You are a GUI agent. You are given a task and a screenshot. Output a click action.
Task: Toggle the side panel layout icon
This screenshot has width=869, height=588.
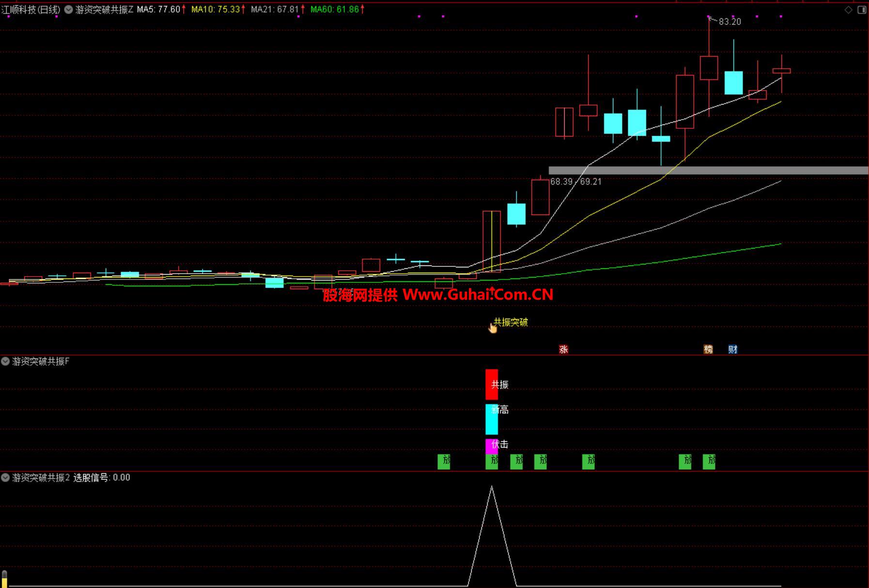click(x=862, y=10)
